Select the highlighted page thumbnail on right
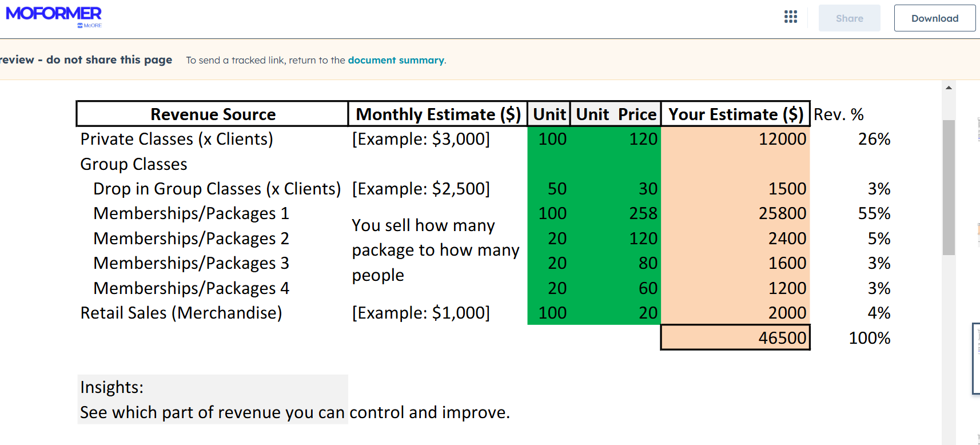This screenshot has width=980, height=445. tap(976, 358)
